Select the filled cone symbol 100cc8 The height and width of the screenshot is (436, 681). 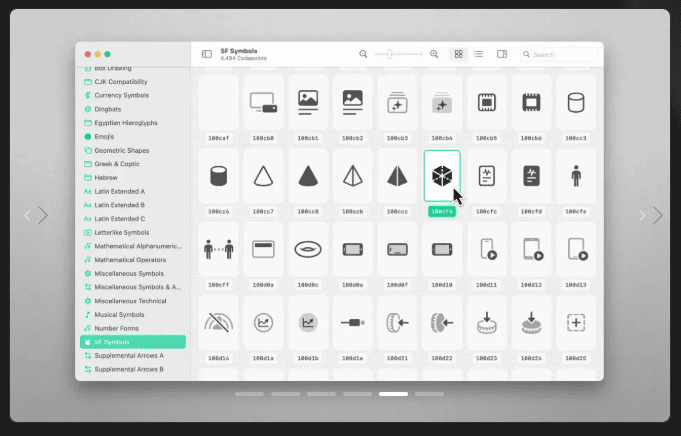(x=308, y=176)
